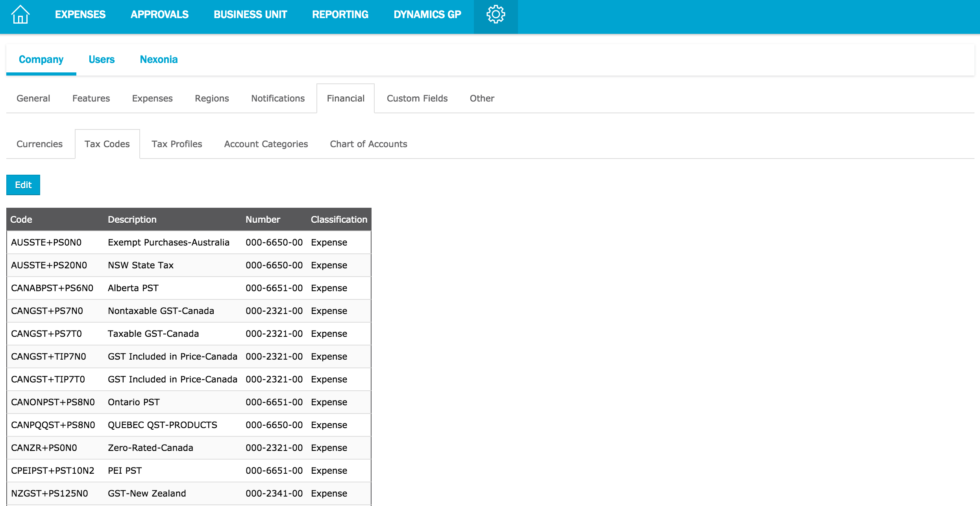This screenshot has height=506, width=980.
Task: Open the Business Unit menu
Action: pos(250,15)
